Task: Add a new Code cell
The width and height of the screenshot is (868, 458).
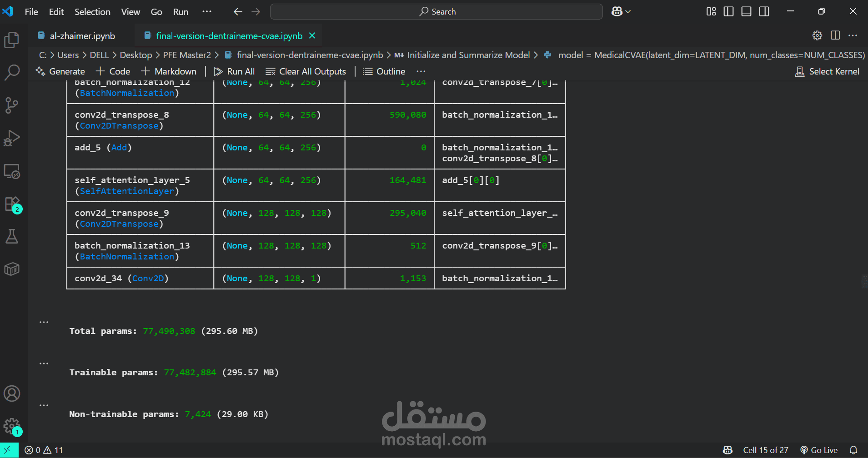Action: pos(113,71)
